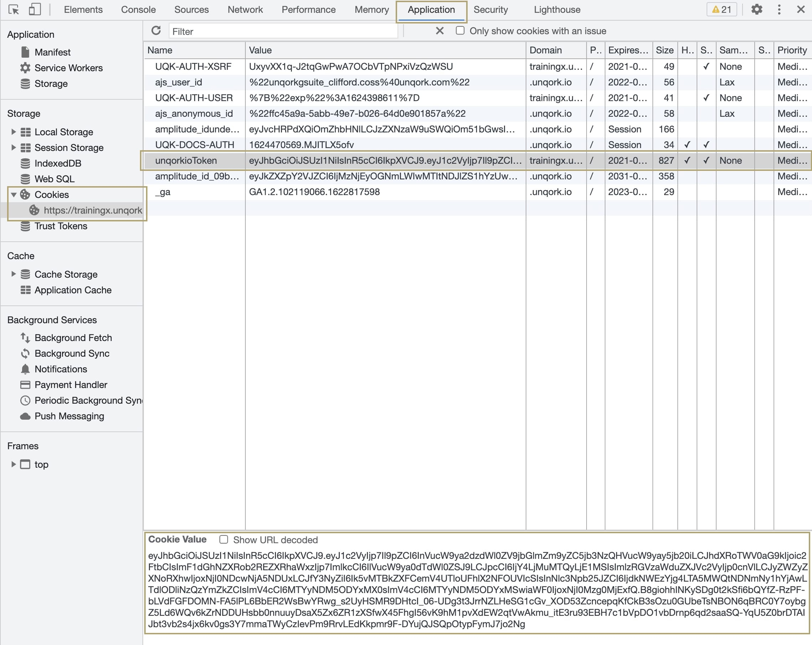Viewport: 812px width, 645px height.
Task: Sort cookies by the Value column
Action: (x=385, y=50)
